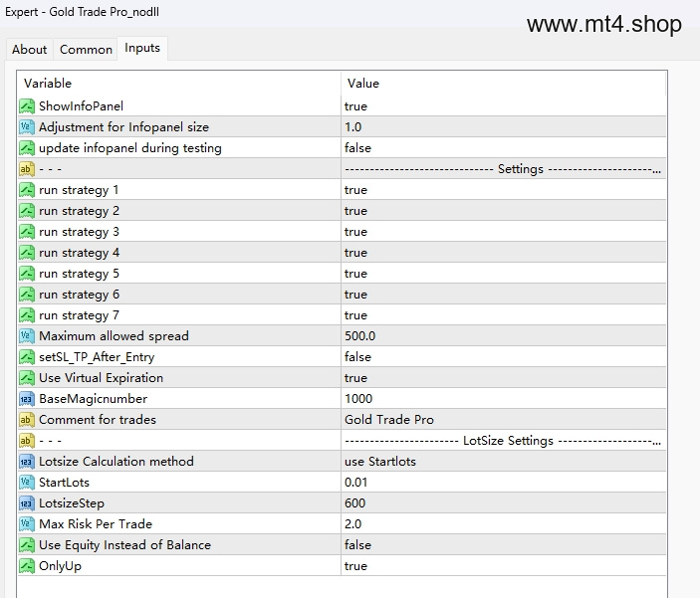Viewport: 700px width, 598px height.
Task: Click the StartLots double icon
Action: tap(27, 483)
